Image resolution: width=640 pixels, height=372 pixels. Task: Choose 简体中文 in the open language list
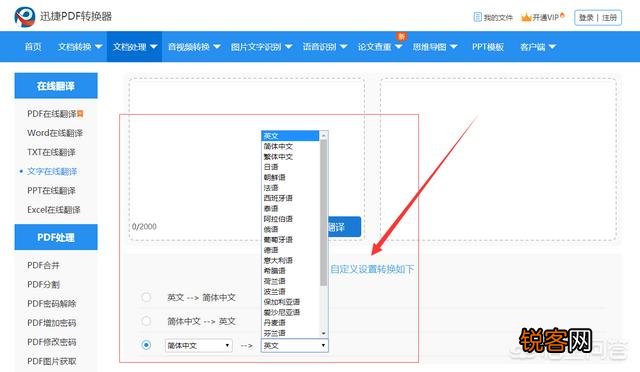[x=290, y=146]
